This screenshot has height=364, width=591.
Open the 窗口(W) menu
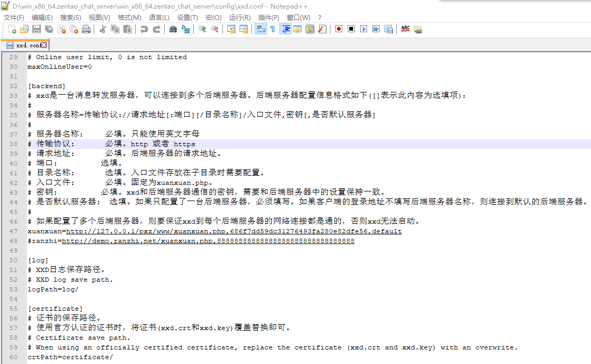[299, 18]
